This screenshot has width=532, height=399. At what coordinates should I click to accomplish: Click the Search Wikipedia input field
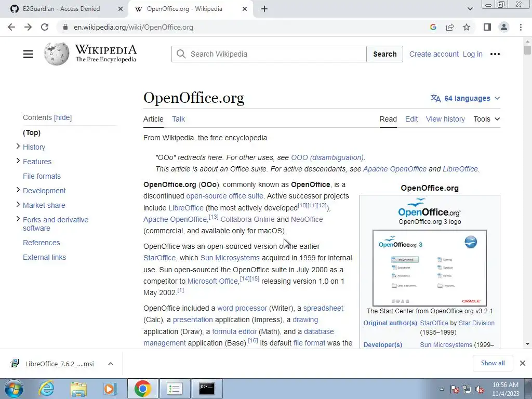[269, 54]
